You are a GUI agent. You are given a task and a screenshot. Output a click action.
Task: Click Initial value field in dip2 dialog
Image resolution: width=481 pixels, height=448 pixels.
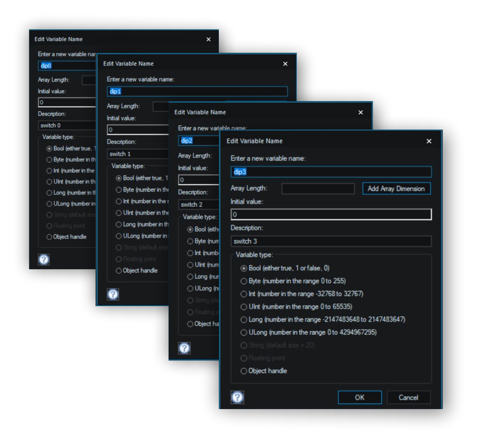click(199, 180)
